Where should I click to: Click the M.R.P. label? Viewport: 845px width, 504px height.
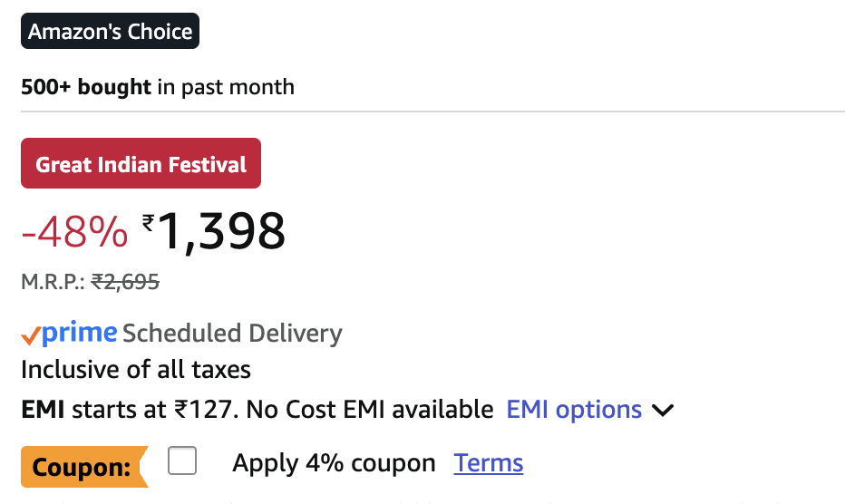click(53, 282)
